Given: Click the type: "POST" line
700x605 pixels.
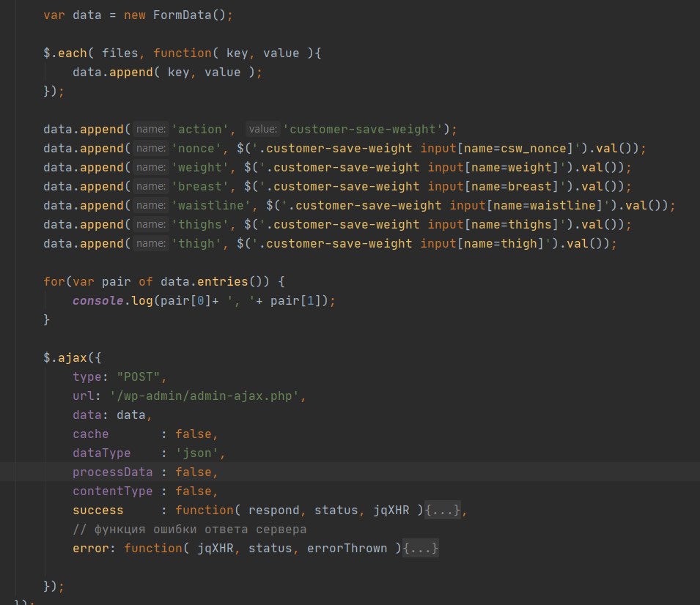Looking at the screenshot, I should (x=119, y=377).
